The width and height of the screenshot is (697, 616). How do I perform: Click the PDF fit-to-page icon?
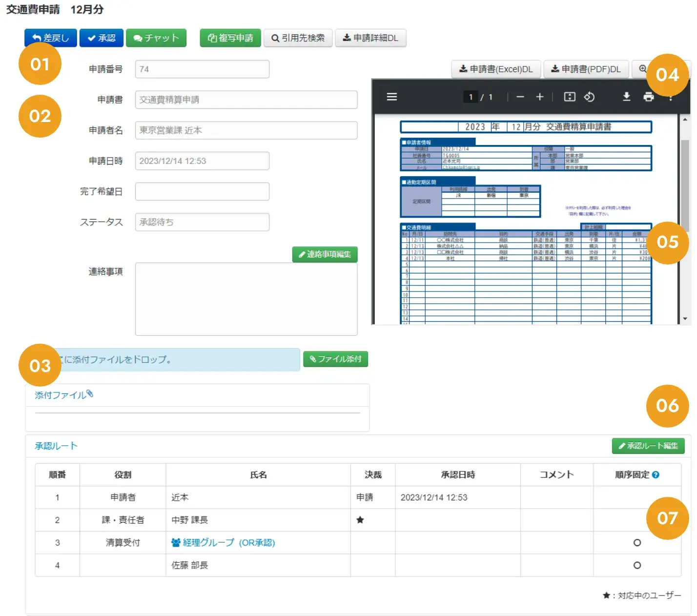[570, 97]
